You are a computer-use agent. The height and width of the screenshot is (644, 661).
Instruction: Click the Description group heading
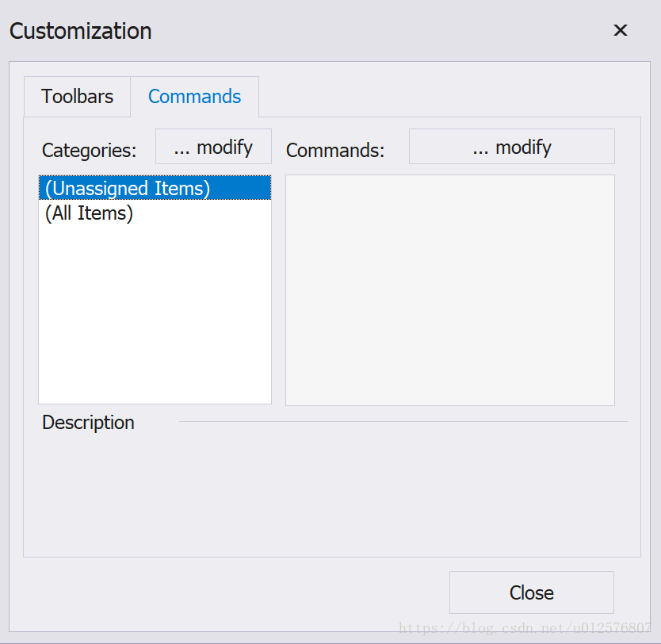(x=88, y=422)
